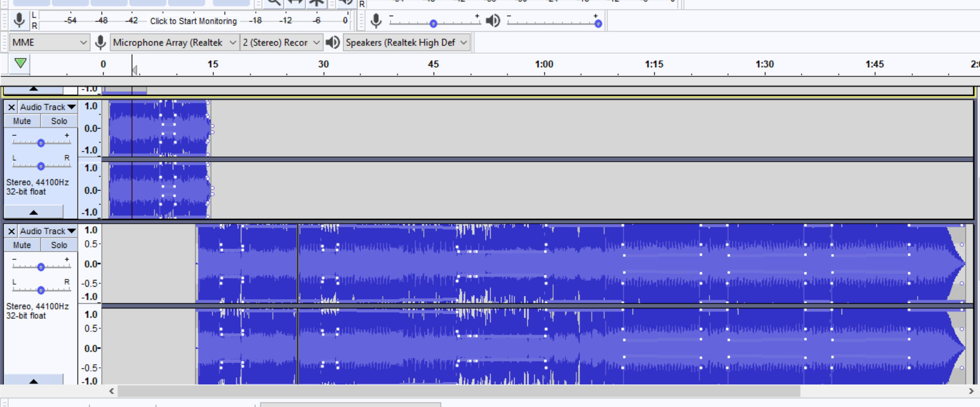Click the recording meter microphone icon

pyautogui.click(x=19, y=20)
